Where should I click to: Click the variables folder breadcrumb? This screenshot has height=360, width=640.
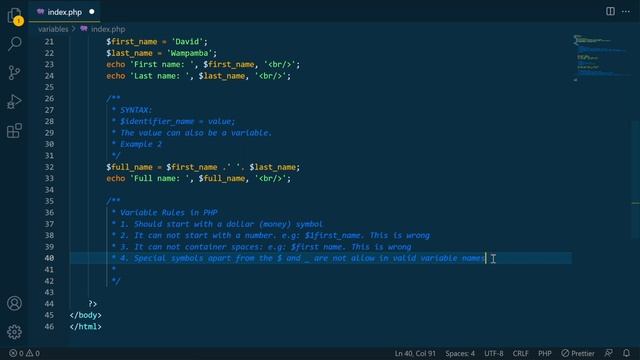[x=53, y=29]
